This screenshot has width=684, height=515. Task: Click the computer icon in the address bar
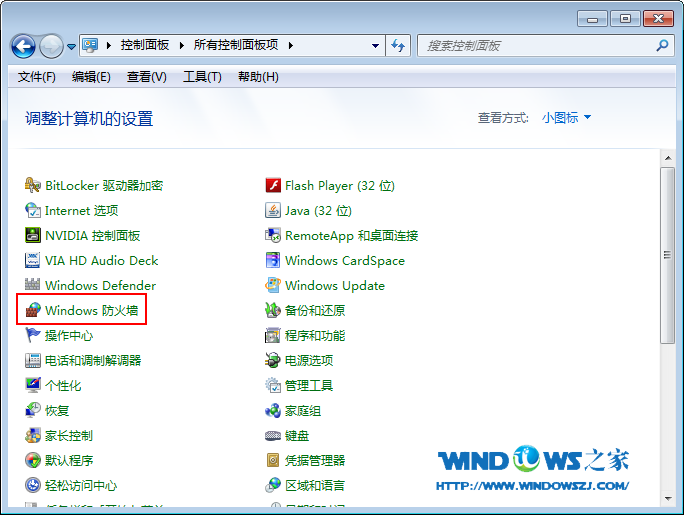tap(90, 45)
